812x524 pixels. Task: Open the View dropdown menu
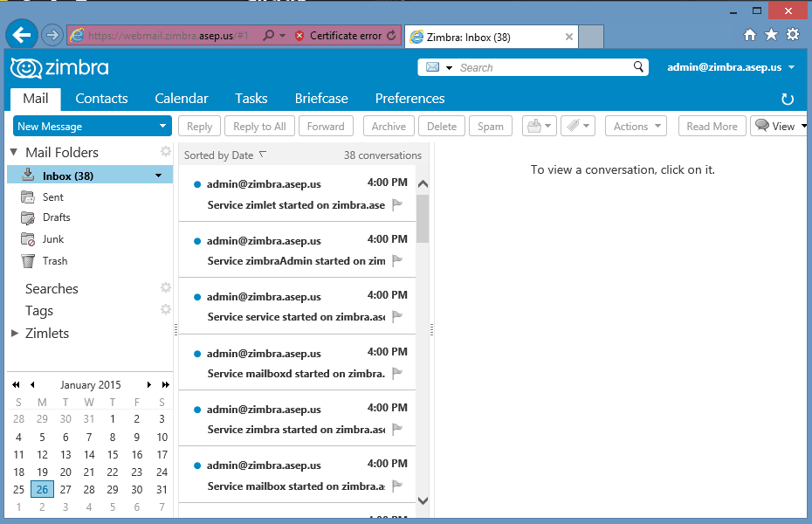click(x=780, y=126)
